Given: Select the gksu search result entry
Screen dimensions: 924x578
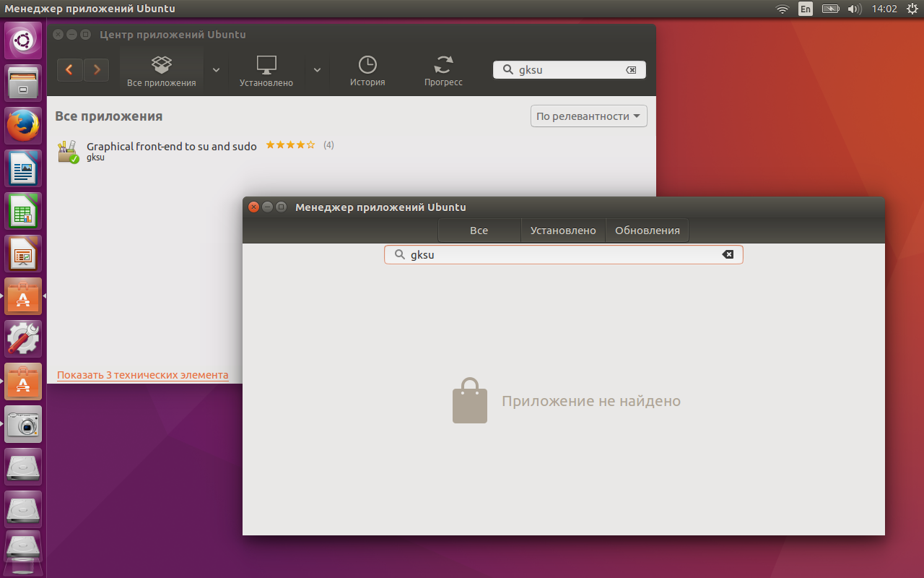Looking at the screenshot, I should click(171, 150).
